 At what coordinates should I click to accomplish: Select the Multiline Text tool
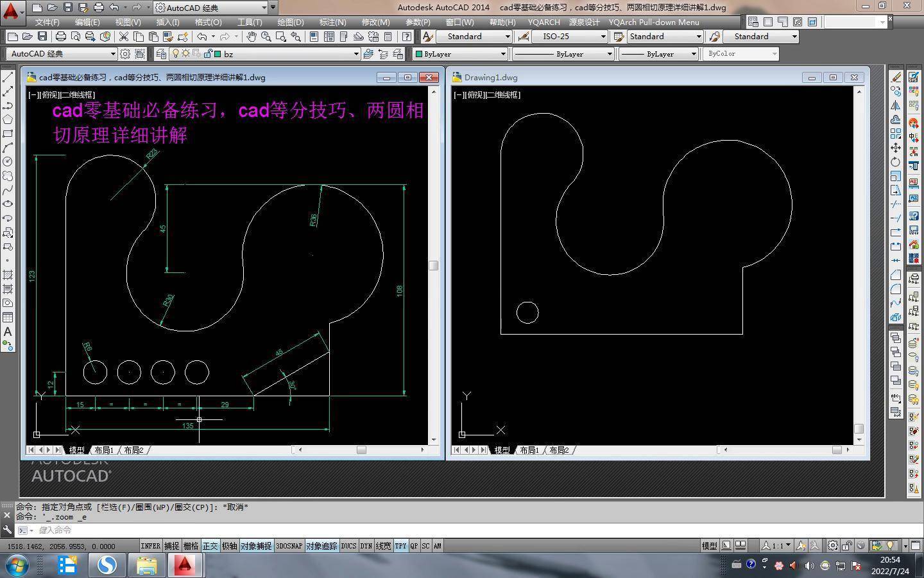pyautogui.click(x=8, y=331)
